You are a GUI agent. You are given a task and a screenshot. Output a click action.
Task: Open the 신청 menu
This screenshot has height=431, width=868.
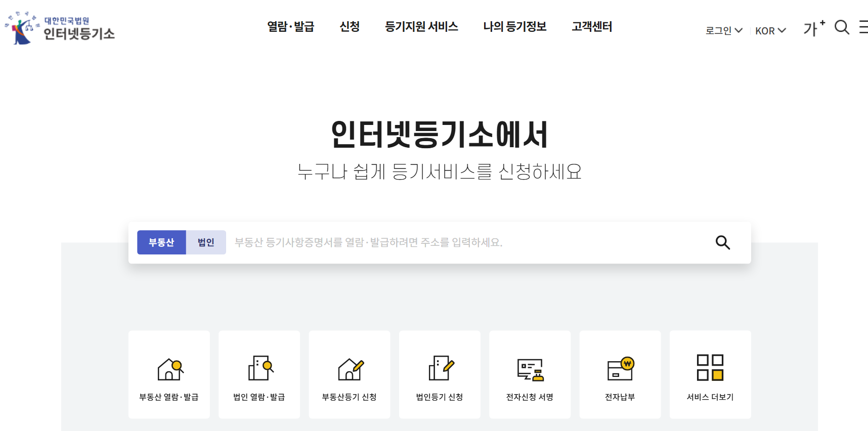[x=350, y=26]
